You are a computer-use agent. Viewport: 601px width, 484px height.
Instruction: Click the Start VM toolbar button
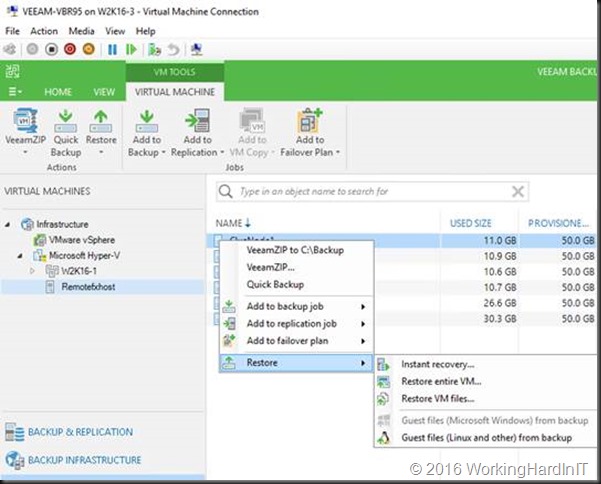pos(32,49)
